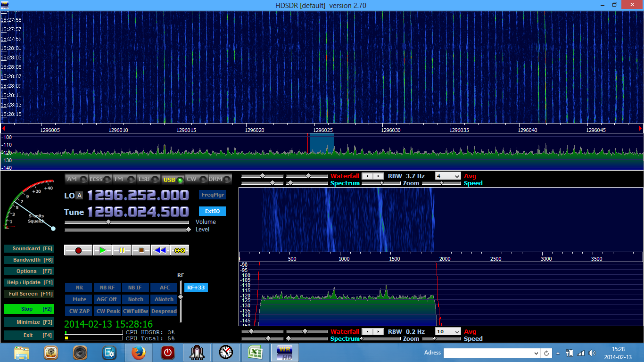Image resolution: width=644 pixels, height=362 pixels.
Task: Open the ExtIO dialog
Action: click(x=213, y=211)
